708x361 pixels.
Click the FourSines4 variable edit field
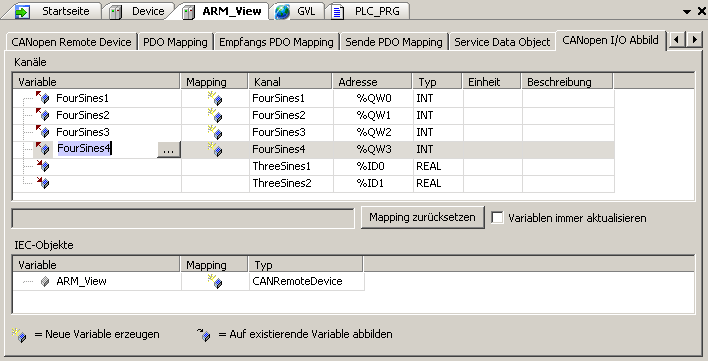[105, 148]
